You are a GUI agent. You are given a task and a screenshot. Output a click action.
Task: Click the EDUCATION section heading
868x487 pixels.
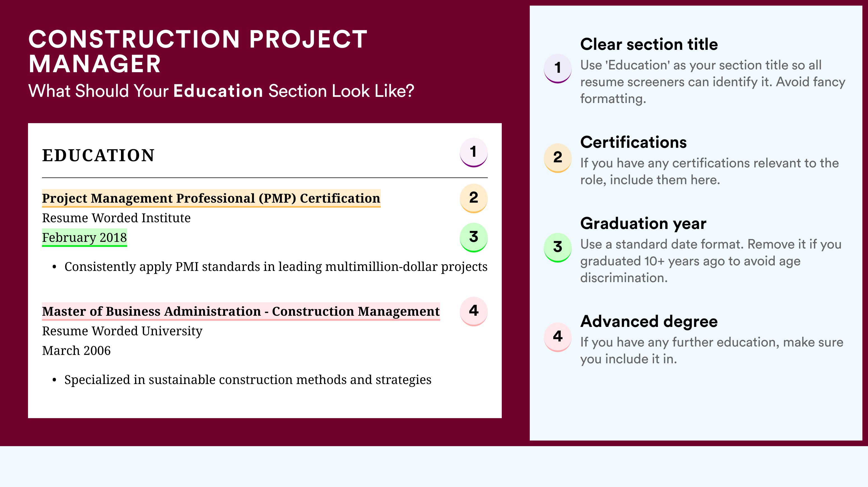pyautogui.click(x=98, y=155)
